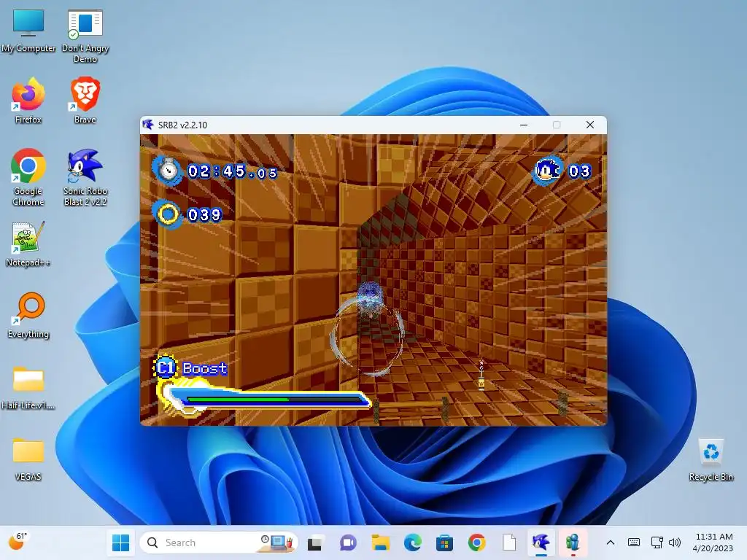Open the My Computer desktop icon
Image resolution: width=747 pixels, height=560 pixels.
click(28, 31)
